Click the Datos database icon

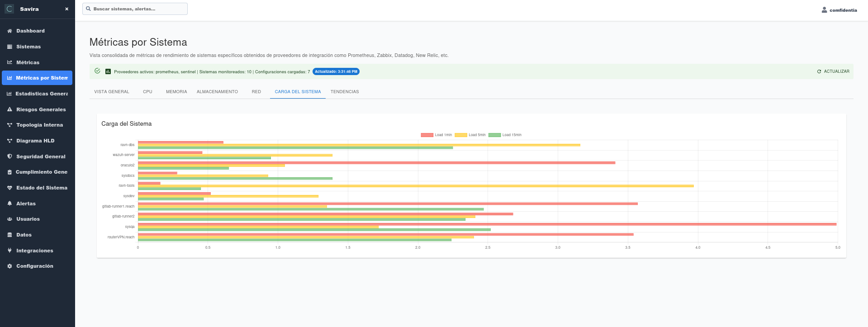coord(9,235)
